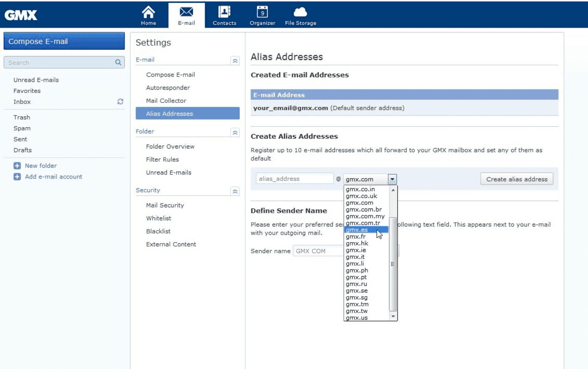Open Whitelist settings

coord(159,218)
